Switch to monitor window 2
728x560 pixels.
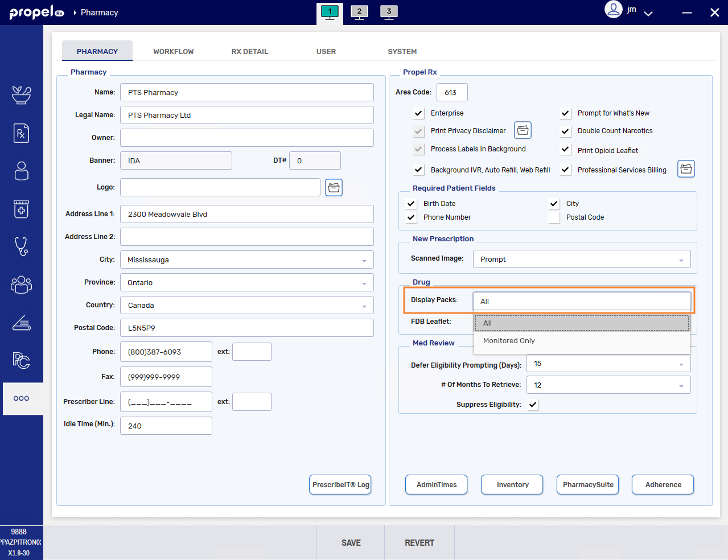point(359,13)
